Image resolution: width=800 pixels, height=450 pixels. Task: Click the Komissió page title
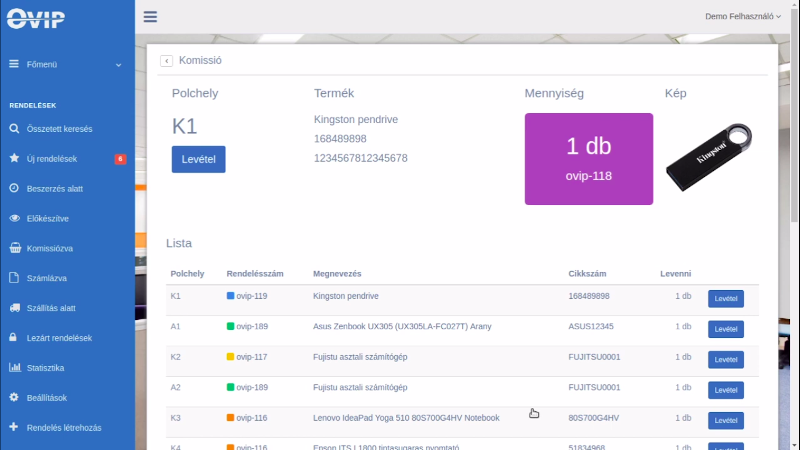pyautogui.click(x=200, y=60)
